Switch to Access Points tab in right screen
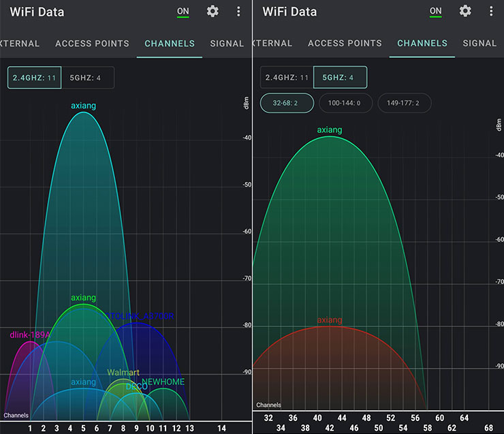The image size is (504, 434). tap(345, 43)
